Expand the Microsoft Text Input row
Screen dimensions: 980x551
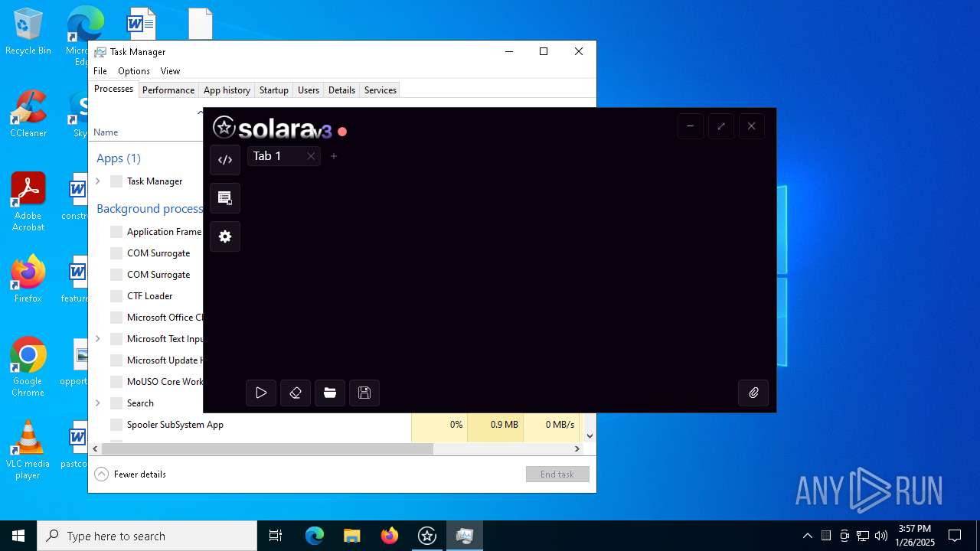pos(98,338)
